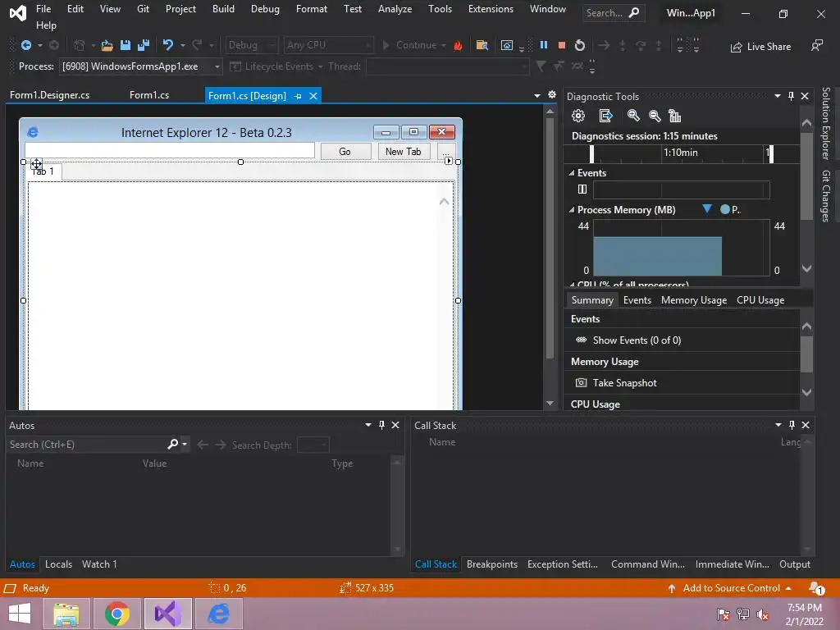The height and width of the screenshot is (630, 840).
Task: Click the form address text box
Action: (x=170, y=150)
